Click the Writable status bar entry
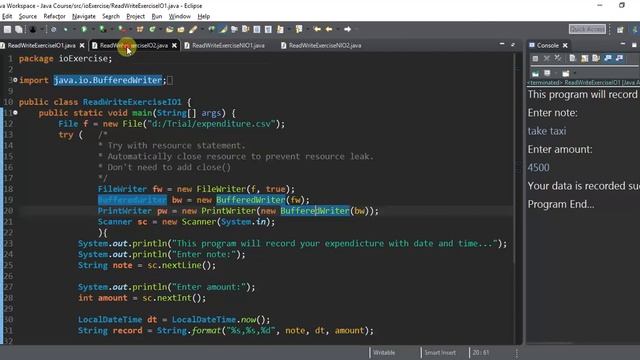This screenshot has height=360, width=640. tap(384, 352)
